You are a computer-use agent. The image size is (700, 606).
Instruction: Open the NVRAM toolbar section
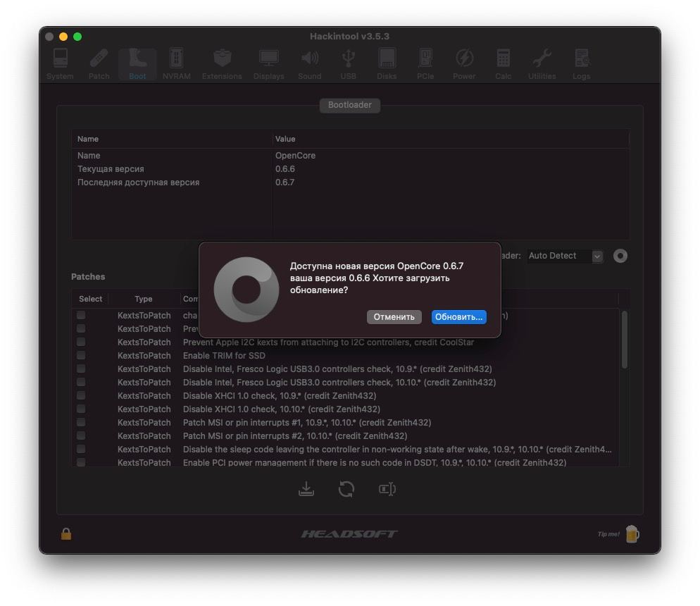[x=176, y=64]
